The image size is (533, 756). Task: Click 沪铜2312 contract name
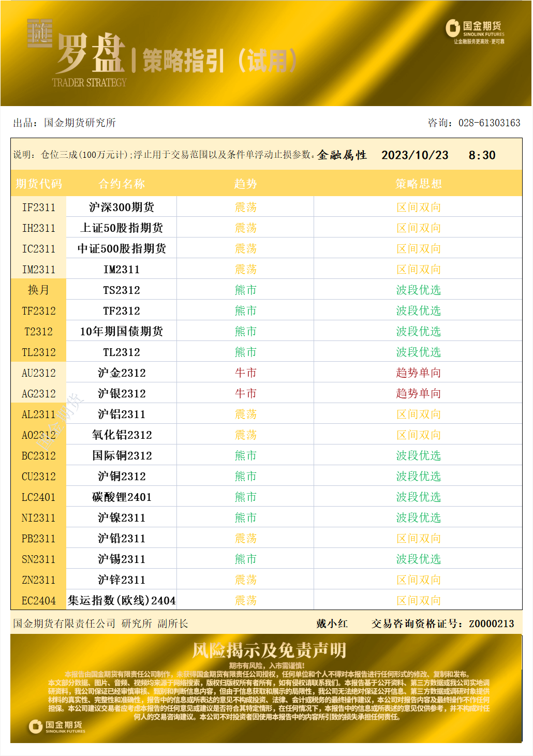[122, 476]
